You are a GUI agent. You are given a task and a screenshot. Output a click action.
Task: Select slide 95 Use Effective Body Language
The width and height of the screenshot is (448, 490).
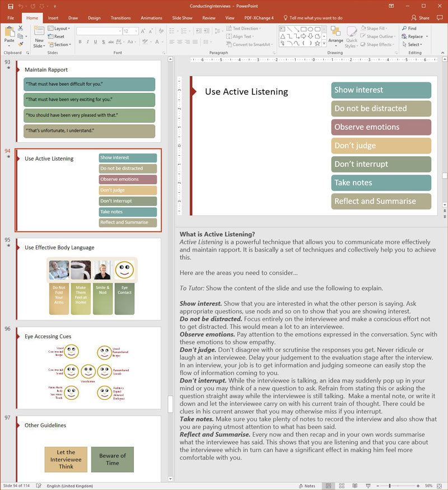[x=88, y=279]
